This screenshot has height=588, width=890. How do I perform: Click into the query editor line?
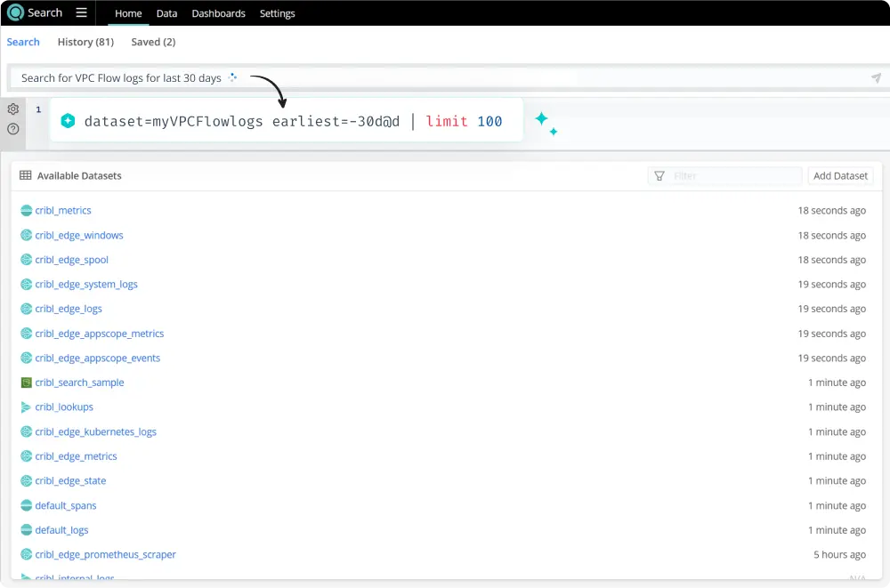(x=287, y=120)
